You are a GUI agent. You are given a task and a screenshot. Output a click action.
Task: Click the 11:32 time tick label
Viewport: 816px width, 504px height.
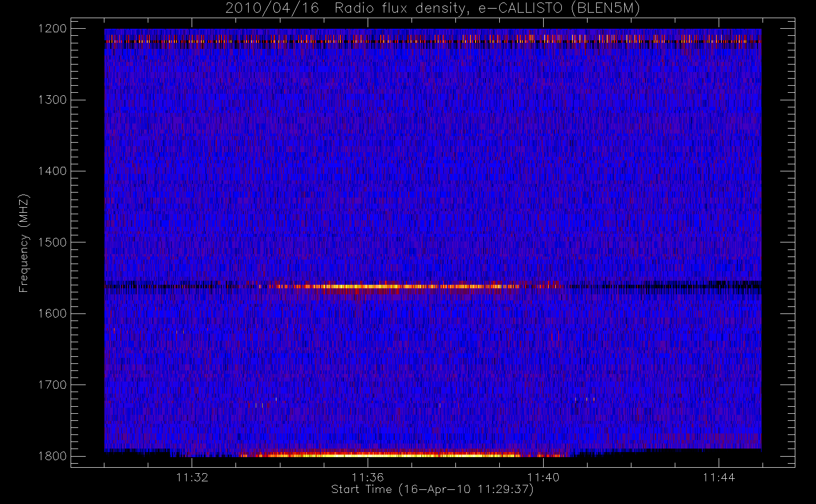coord(192,477)
